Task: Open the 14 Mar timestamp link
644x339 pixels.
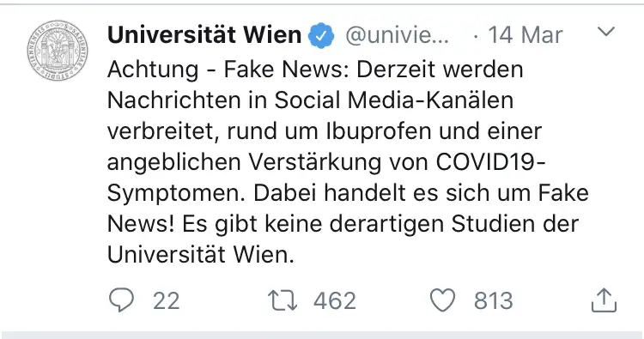Action: coord(525,35)
